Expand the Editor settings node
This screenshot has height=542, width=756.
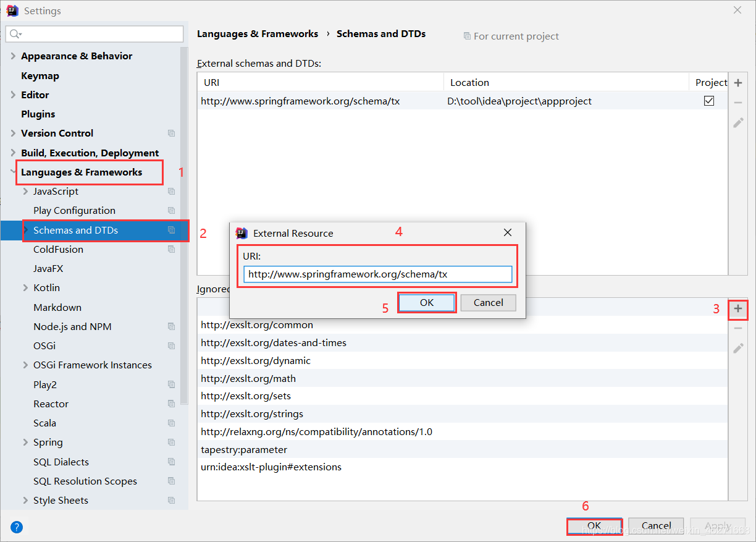point(13,95)
